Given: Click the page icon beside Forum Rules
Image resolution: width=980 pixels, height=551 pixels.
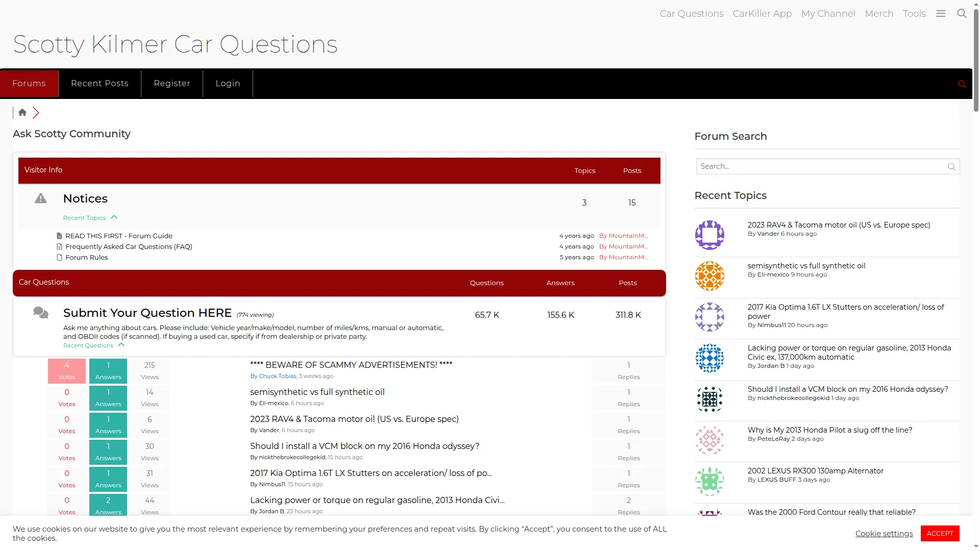Looking at the screenshot, I should 59,258.
